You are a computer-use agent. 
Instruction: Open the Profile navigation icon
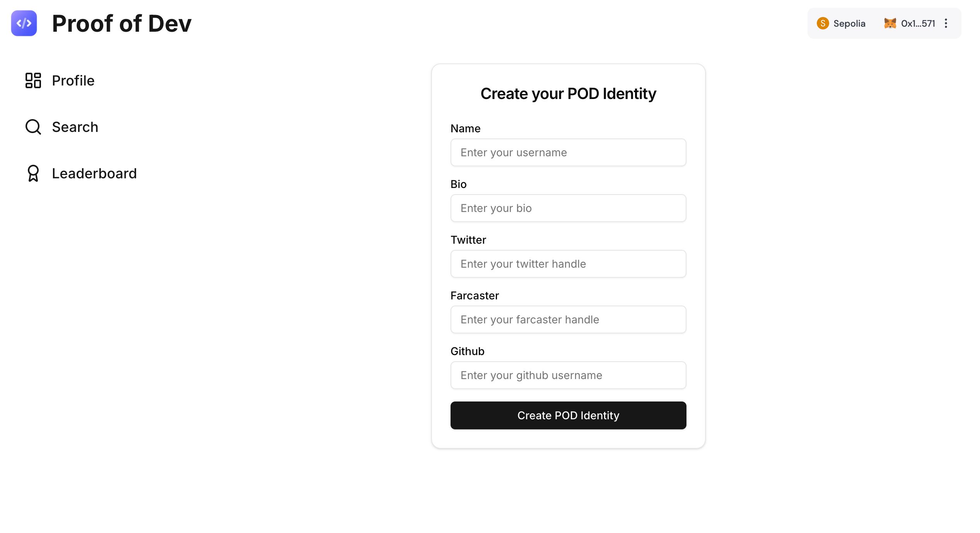[33, 80]
